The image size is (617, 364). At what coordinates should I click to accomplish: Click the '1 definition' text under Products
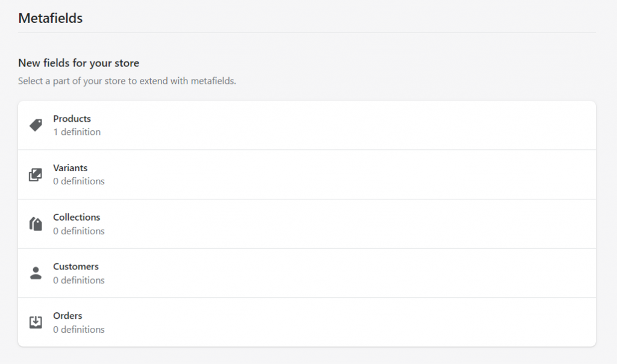(x=77, y=132)
